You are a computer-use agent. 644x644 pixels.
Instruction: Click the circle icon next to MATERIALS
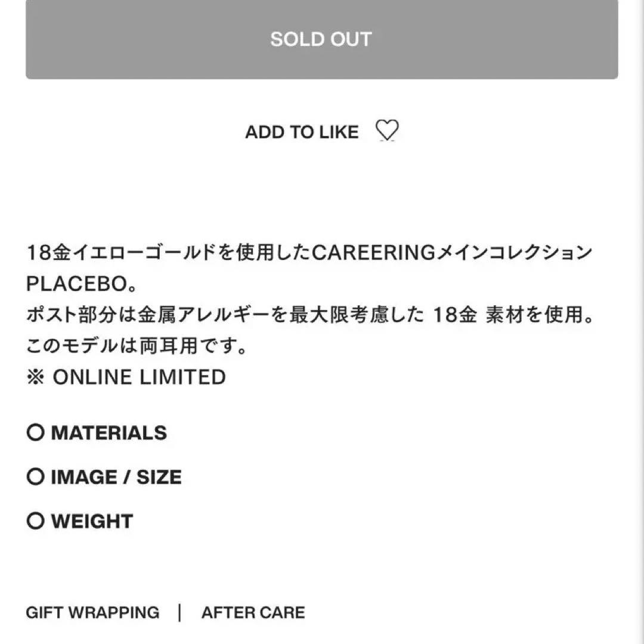36,433
